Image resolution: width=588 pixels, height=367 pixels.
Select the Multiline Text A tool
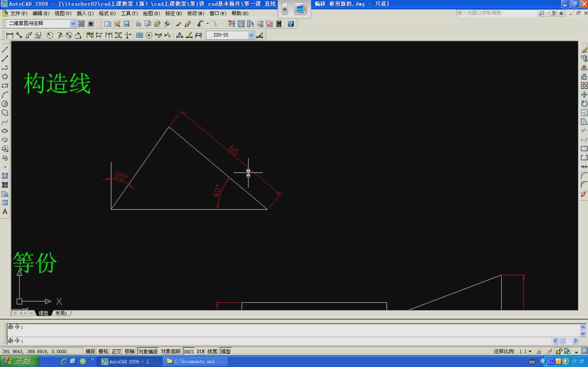click(x=5, y=212)
